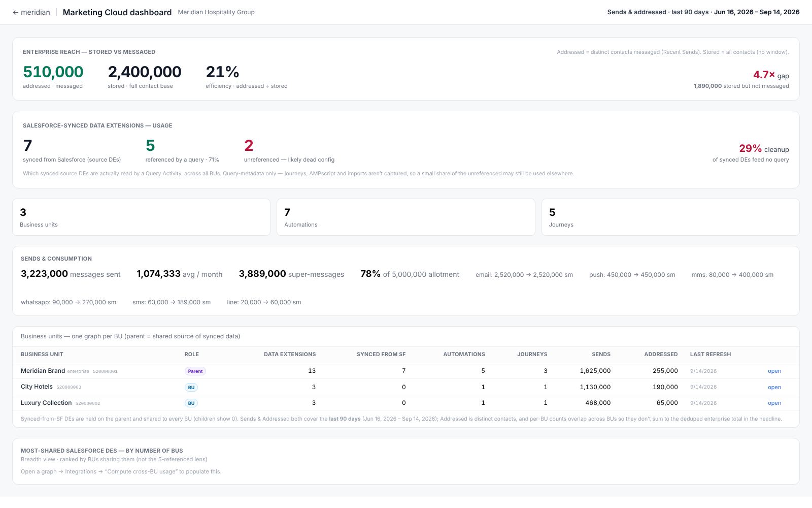Click the Parent role badge
812x508 pixels.
195,371
